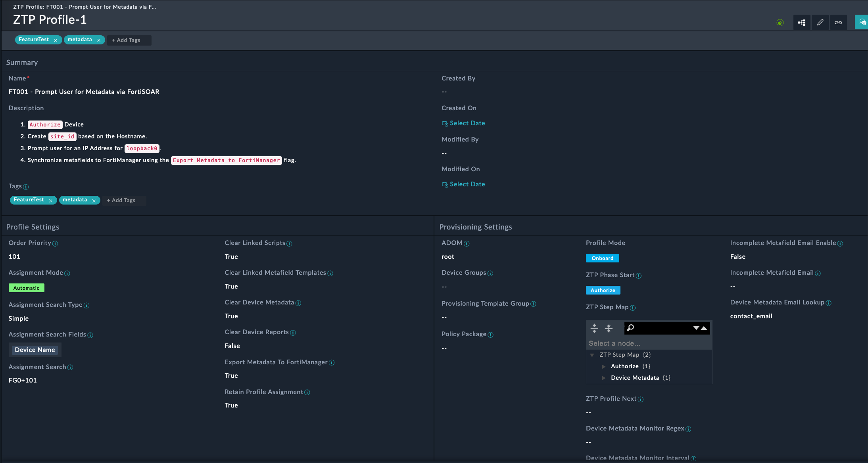Go to previous search result arrow
Viewport: 868px width, 463px height.
click(x=704, y=328)
